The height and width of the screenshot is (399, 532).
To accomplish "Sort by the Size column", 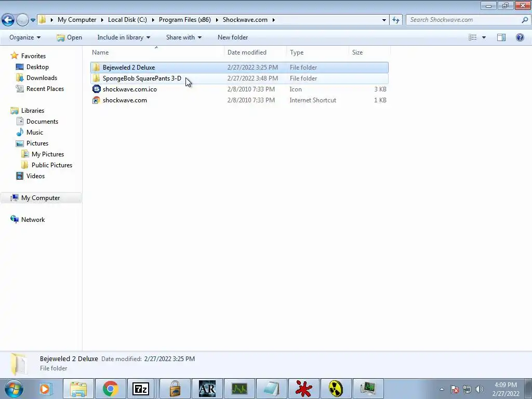I will point(369,52).
